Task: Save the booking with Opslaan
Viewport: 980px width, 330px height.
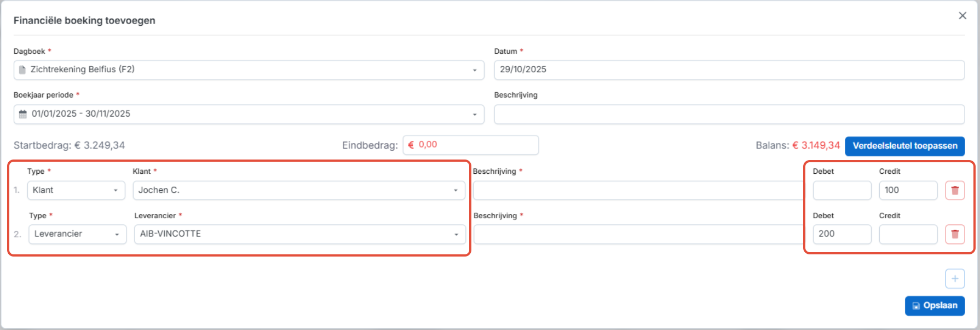Action: tap(935, 306)
